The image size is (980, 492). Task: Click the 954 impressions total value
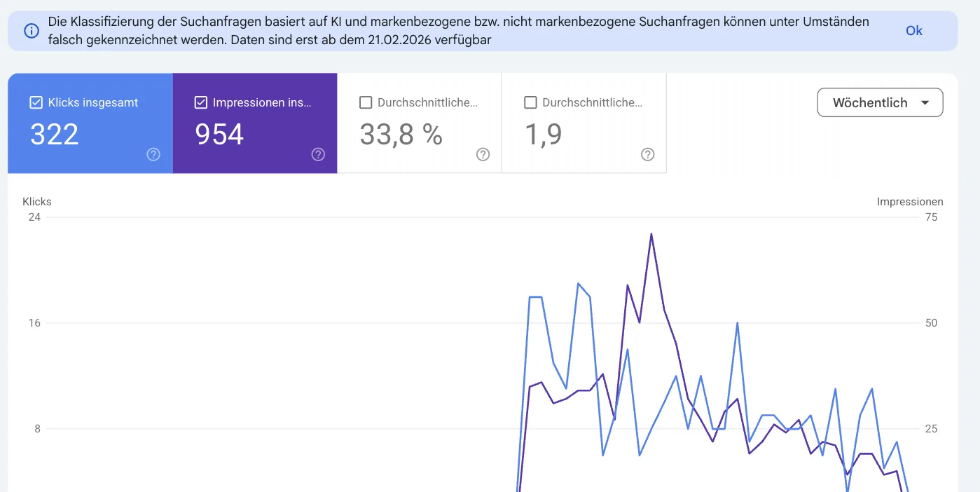(x=219, y=134)
